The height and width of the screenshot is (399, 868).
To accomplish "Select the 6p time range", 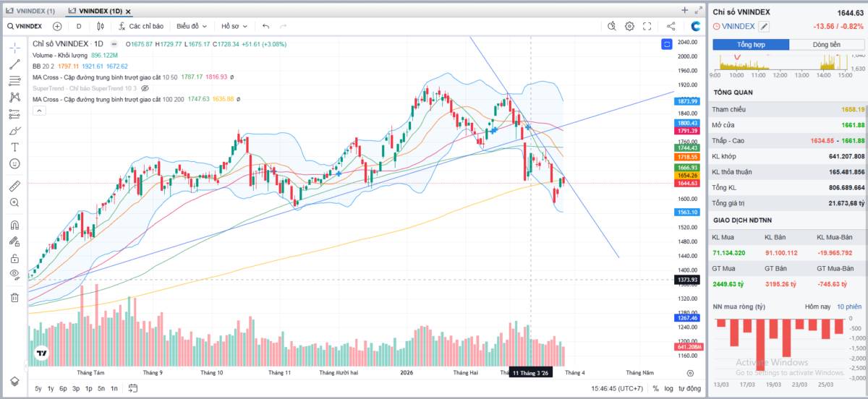I will [x=64, y=389].
